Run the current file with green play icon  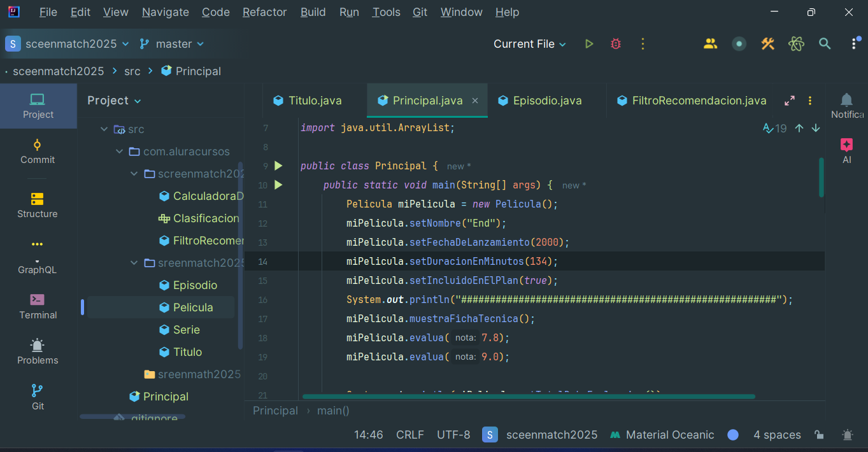tap(588, 44)
